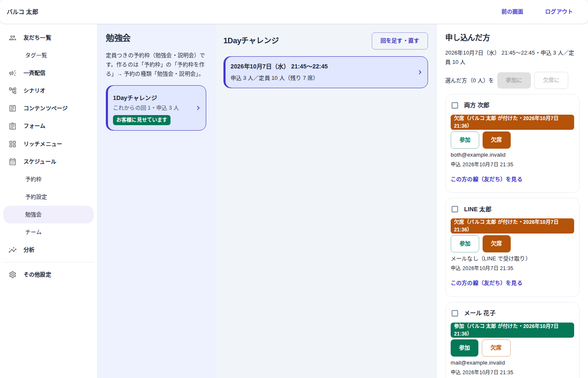Screen dimensions: 588x378
Task: Open the シナリオ flow icon
Action: 13,91
